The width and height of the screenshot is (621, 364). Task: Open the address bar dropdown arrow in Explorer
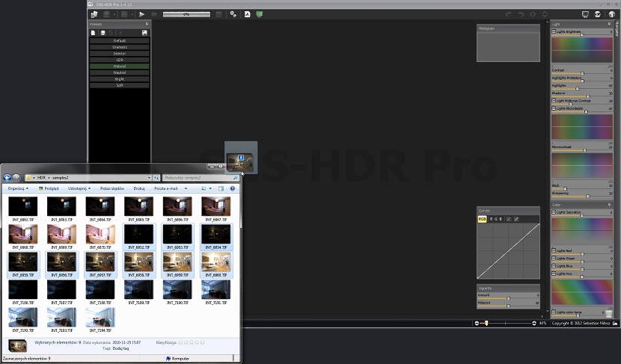pyautogui.click(x=149, y=178)
